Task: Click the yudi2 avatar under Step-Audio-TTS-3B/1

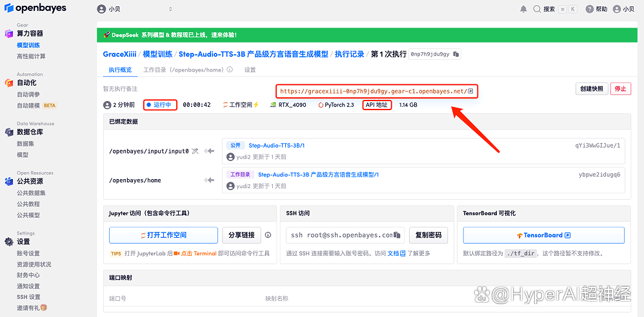Action: click(x=230, y=157)
